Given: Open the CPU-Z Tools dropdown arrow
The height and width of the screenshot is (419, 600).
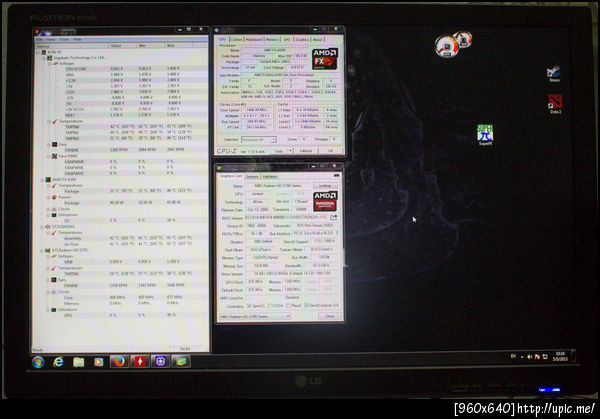Looking at the screenshot, I should 290,151.
